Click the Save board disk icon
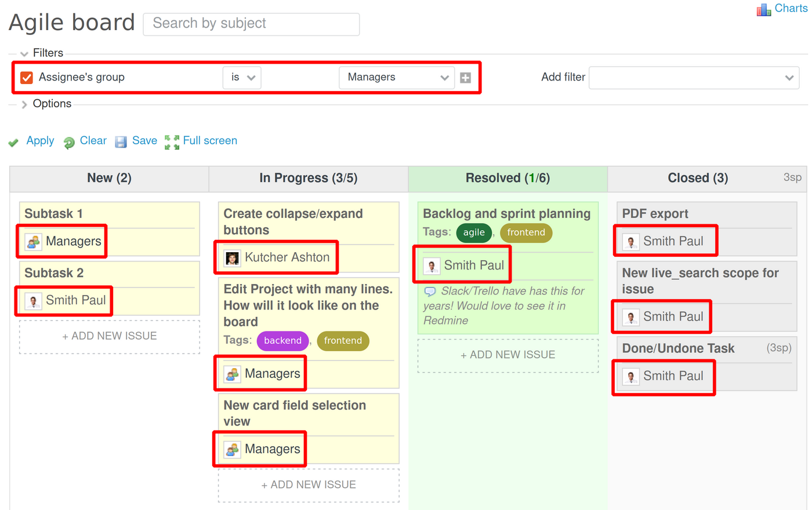812x510 pixels. (121, 141)
